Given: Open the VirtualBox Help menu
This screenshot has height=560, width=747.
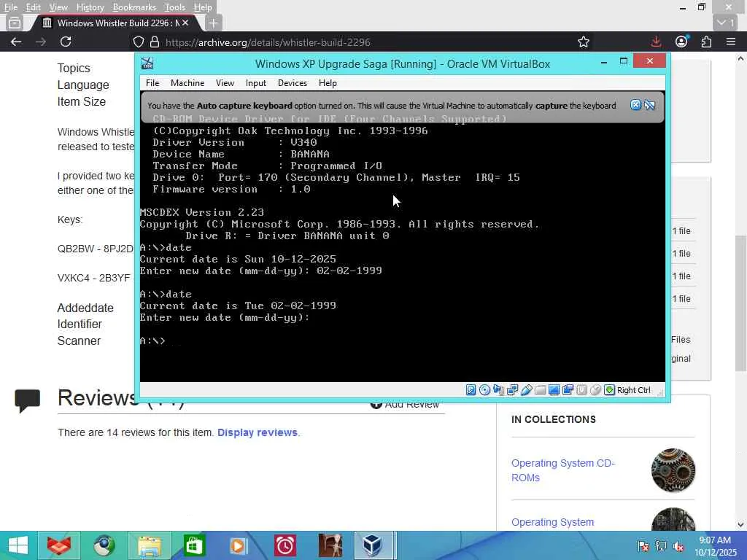Looking at the screenshot, I should point(328,83).
